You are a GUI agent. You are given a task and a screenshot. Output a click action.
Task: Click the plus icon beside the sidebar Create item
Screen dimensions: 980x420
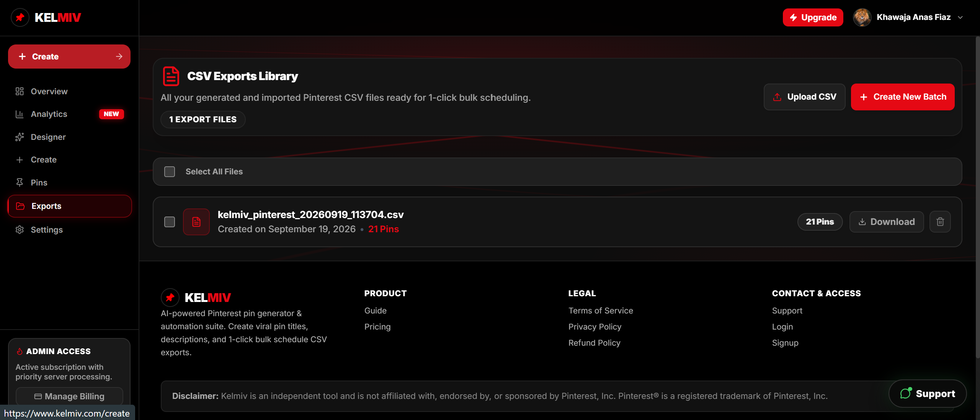click(20, 160)
